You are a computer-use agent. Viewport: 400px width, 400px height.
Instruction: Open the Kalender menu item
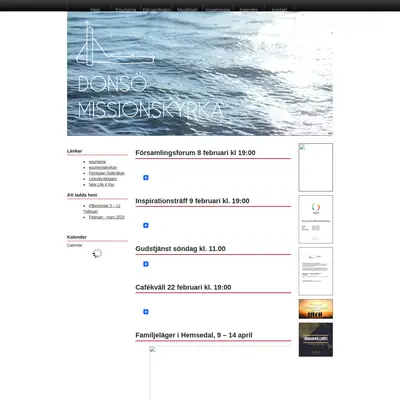coord(249,10)
